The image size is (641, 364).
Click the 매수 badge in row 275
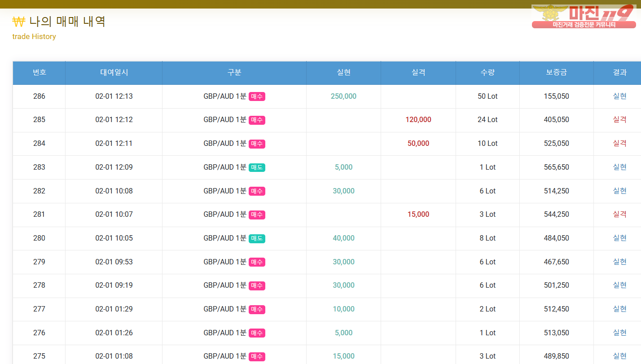257,356
